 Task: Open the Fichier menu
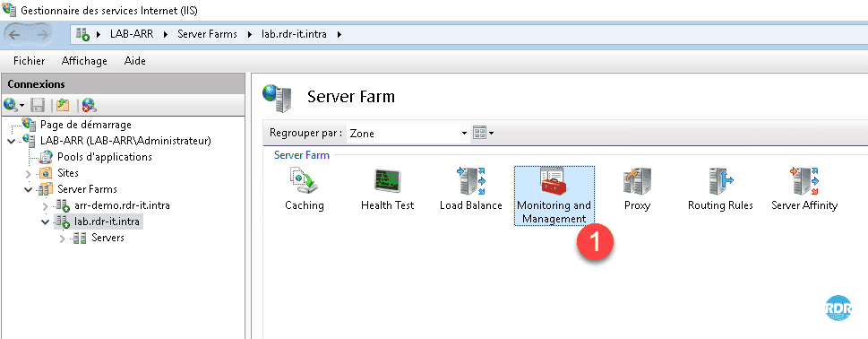click(x=30, y=61)
